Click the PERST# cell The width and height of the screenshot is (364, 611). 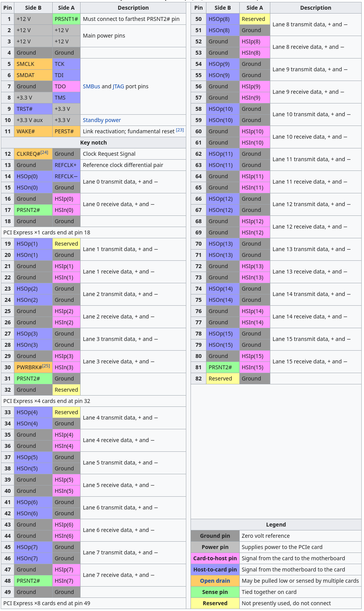point(66,131)
